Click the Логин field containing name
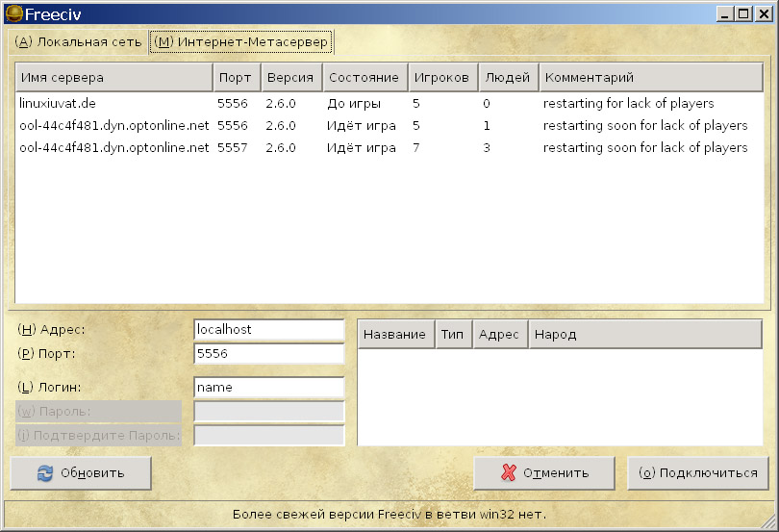 coord(268,387)
